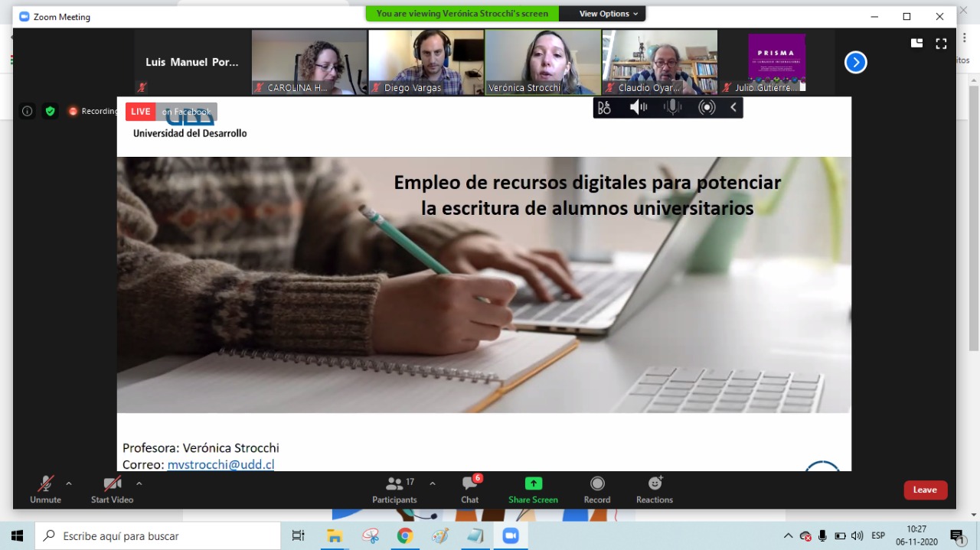980x550 pixels.
Task: Enter full screen mode
Action: tap(941, 44)
